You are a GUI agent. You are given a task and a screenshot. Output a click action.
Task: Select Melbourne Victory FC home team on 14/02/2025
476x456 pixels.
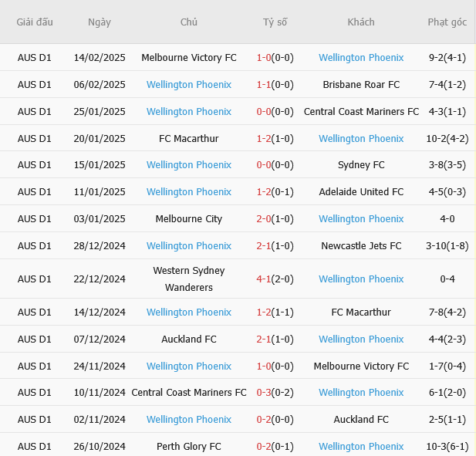(189, 58)
